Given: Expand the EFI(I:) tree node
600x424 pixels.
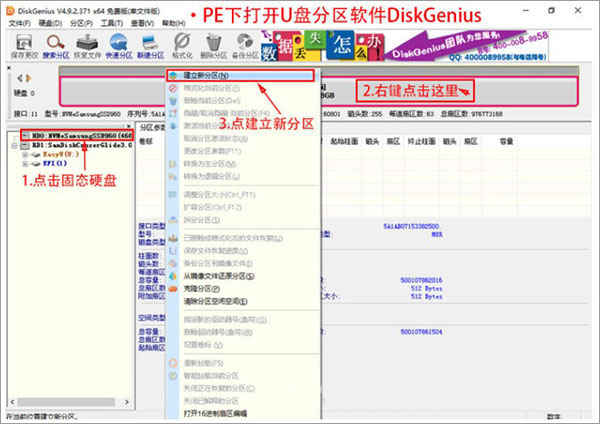Looking at the screenshot, I should [25, 164].
